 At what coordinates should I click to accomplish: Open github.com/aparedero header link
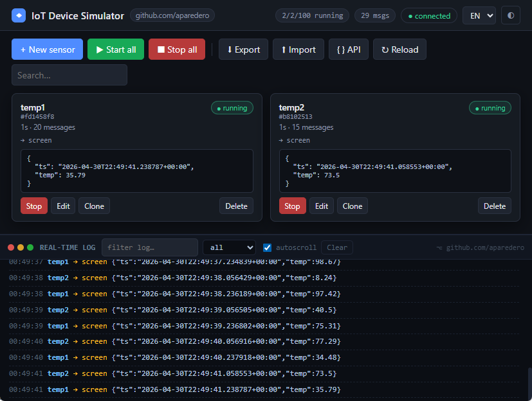click(172, 15)
